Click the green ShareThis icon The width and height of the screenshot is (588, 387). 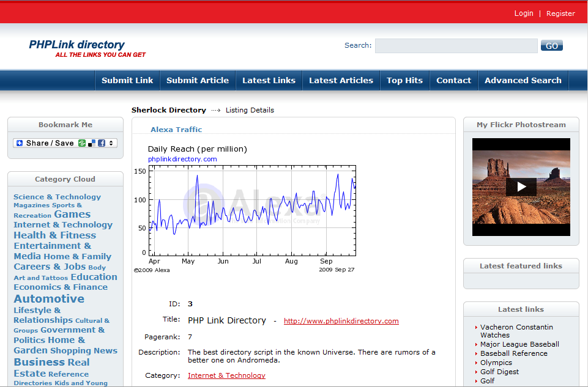82,143
